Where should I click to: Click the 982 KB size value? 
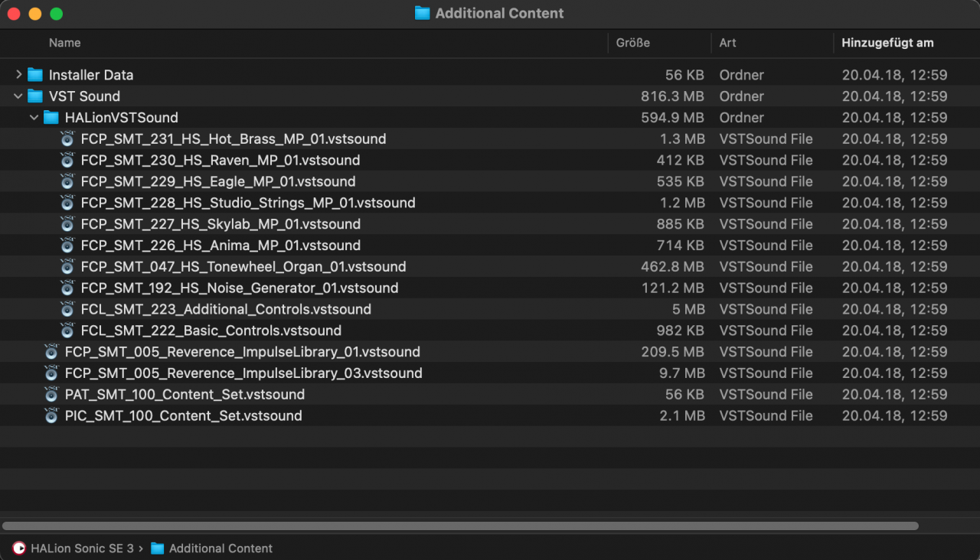coord(681,331)
